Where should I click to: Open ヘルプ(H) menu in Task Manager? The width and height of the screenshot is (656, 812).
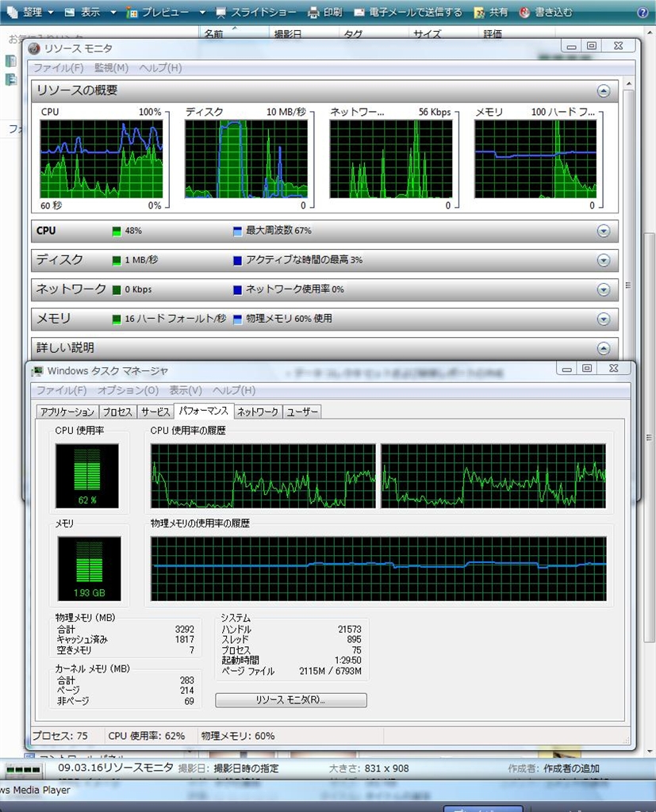coord(234,390)
